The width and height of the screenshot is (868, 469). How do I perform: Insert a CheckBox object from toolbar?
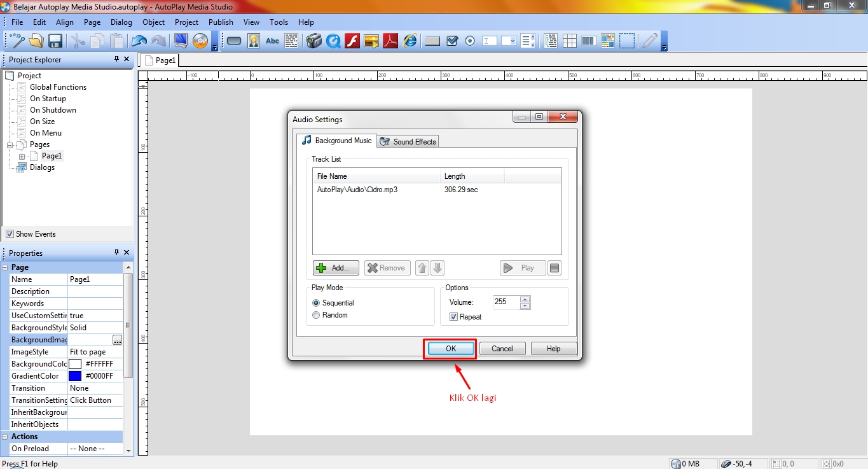[451, 41]
